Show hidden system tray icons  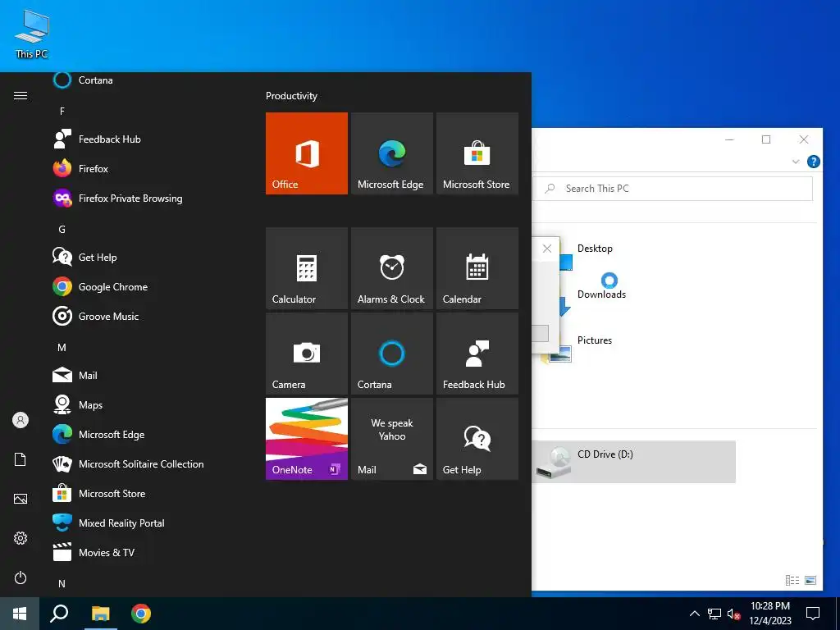tap(694, 614)
